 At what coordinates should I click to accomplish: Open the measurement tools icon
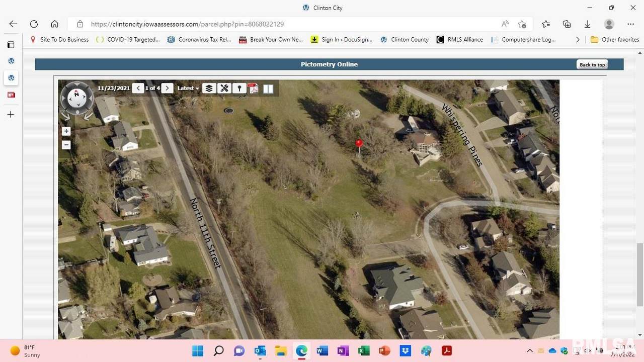point(224,88)
